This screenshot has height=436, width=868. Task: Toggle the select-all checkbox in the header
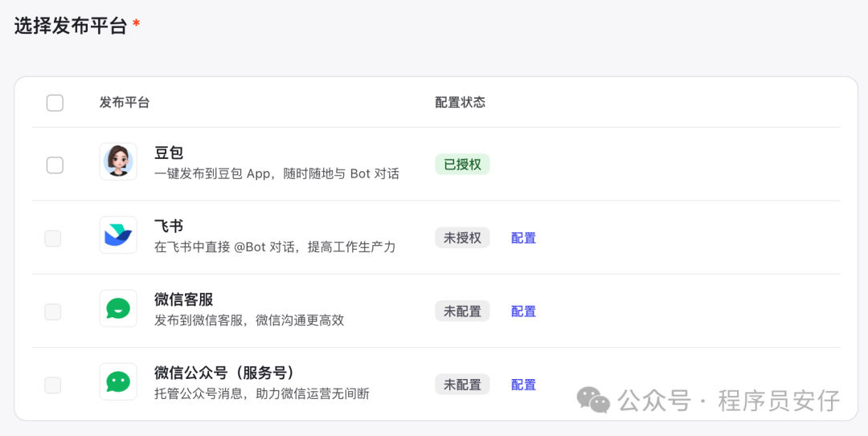coord(55,103)
